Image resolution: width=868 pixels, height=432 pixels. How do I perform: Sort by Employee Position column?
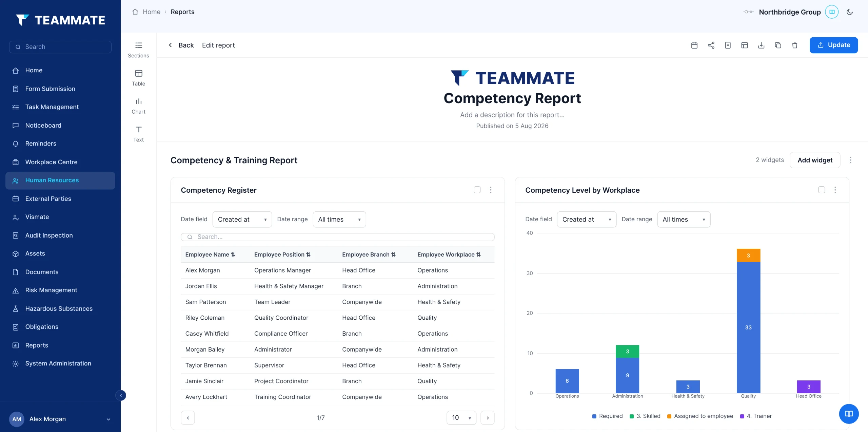tap(282, 255)
